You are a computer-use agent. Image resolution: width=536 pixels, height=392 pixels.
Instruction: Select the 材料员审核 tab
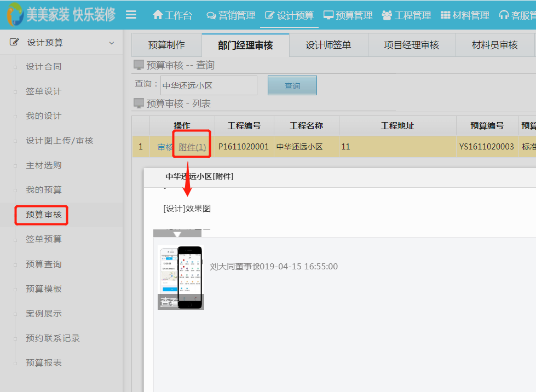[494, 44]
